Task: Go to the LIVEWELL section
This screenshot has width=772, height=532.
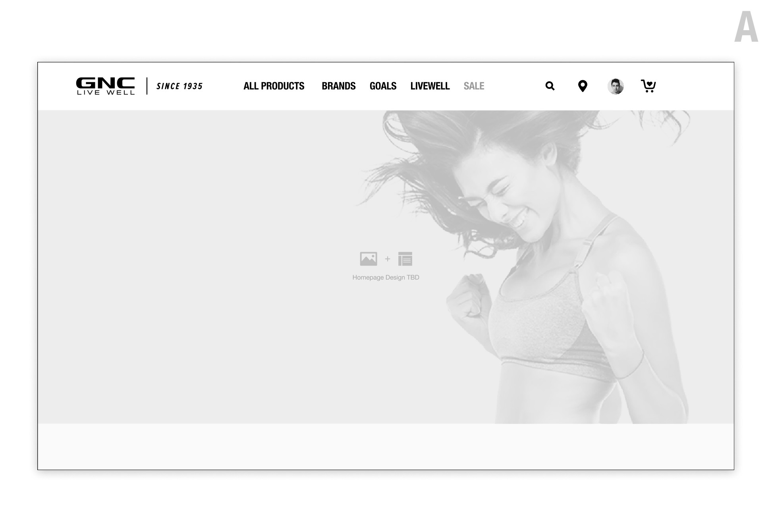Action: (x=430, y=86)
